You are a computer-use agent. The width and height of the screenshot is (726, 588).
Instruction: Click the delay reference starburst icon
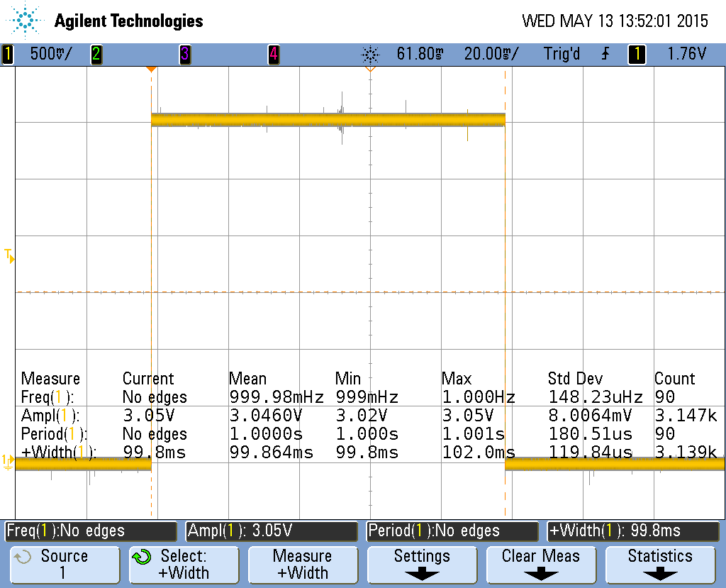pyautogui.click(x=370, y=55)
